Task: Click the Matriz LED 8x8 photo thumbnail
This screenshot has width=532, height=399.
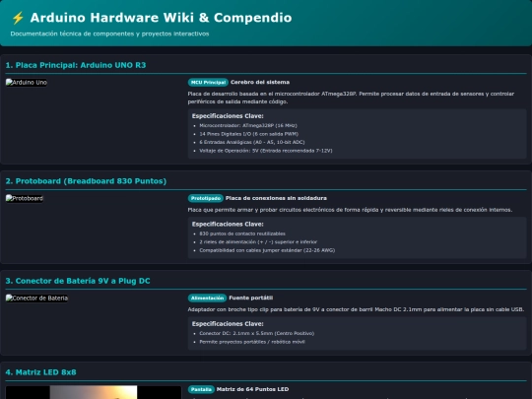Action: click(x=94, y=392)
